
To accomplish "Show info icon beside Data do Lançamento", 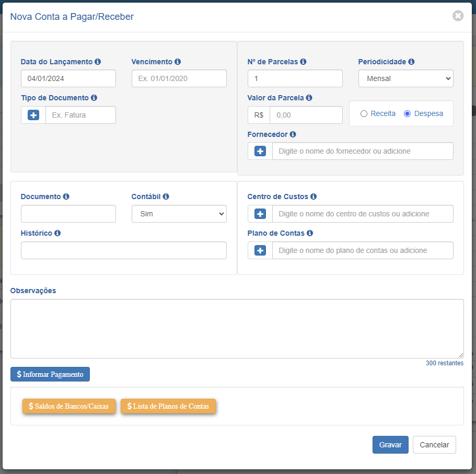I will click(98, 62).
